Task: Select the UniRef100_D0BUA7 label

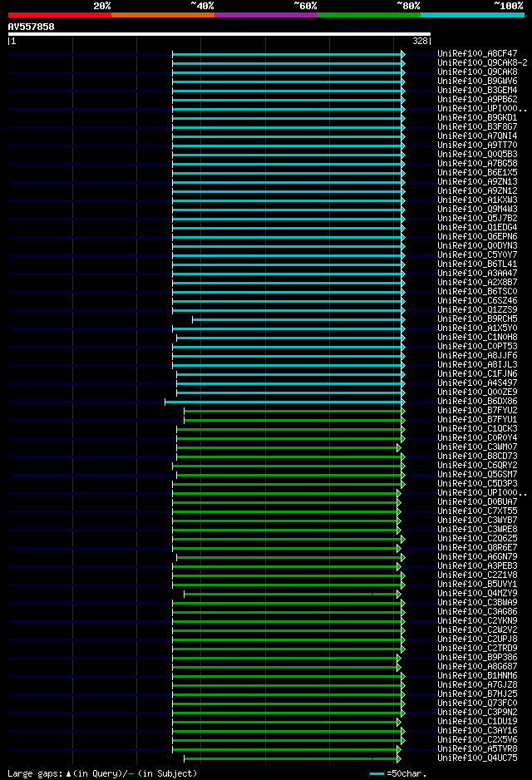Action: [477, 502]
